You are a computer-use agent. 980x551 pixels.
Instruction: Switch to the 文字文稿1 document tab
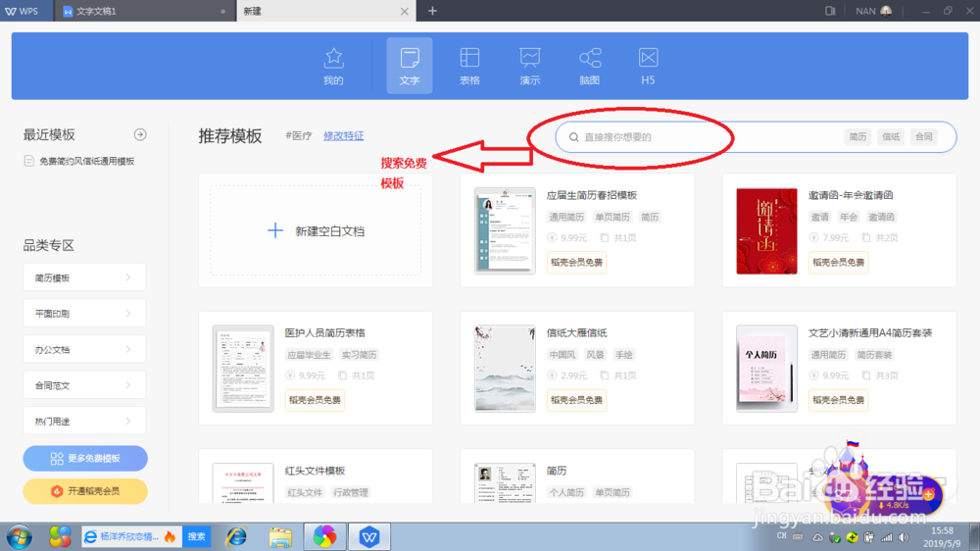[x=144, y=11]
